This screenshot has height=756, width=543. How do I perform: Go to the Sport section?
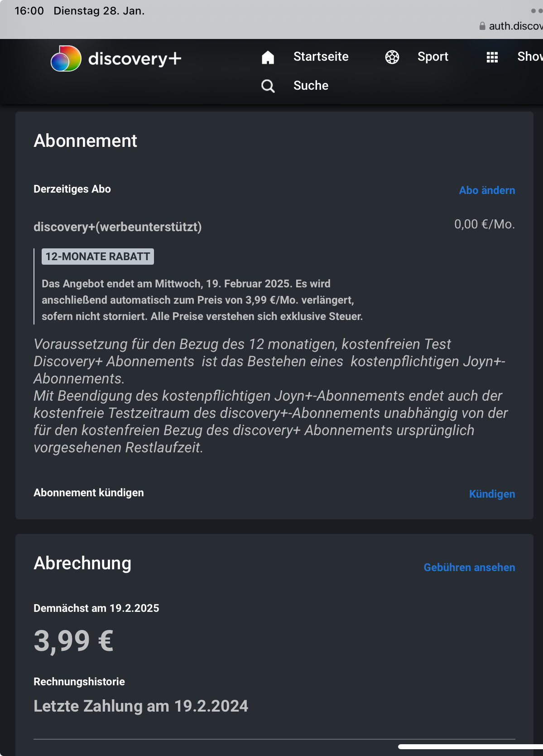tap(432, 57)
